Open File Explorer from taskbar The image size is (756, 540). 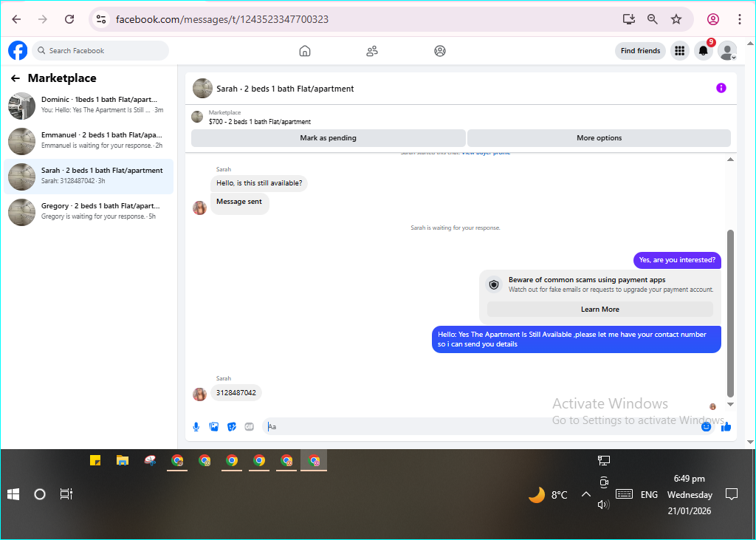coord(123,460)
